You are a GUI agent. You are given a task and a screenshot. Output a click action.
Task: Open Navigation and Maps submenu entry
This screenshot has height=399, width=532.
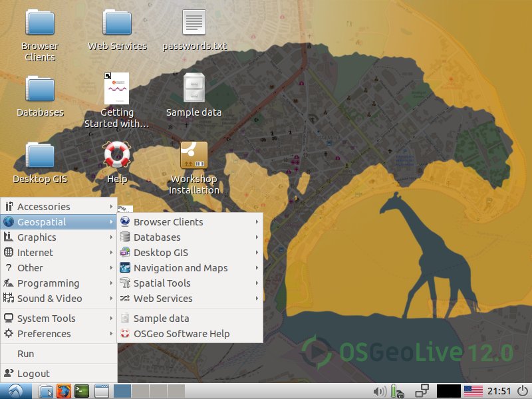tap(190, 268)
